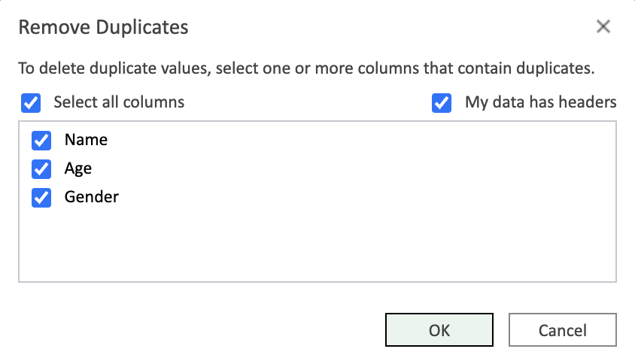Click the Remove Duplicates dialog title
Screen dimensions: 635x364
pos(103,28)
